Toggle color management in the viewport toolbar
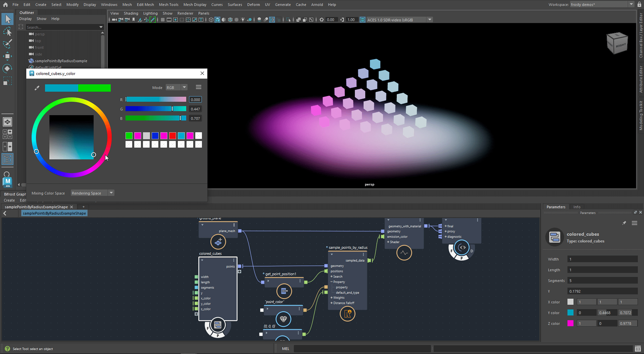644x354 pixels. 362,20
